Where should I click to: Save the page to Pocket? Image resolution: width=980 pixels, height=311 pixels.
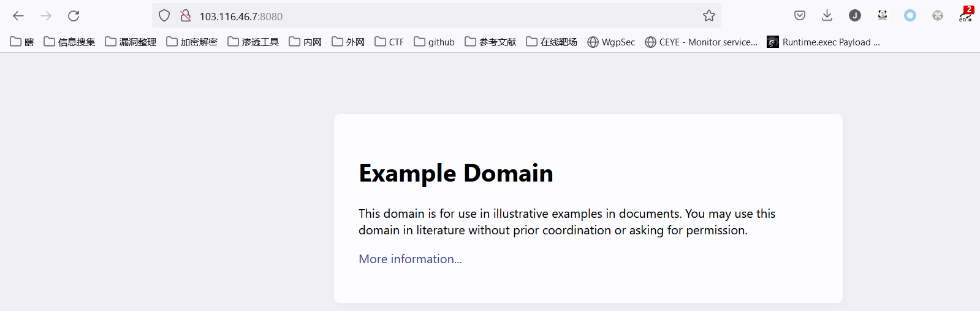800,16
